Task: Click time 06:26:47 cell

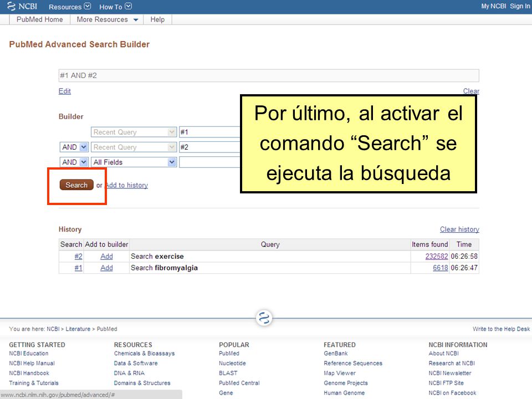Action: [x=464, y=268]
